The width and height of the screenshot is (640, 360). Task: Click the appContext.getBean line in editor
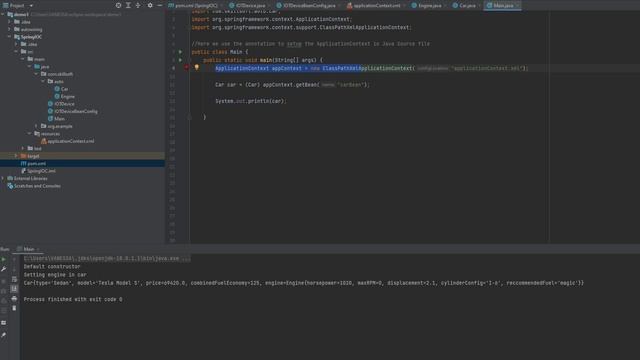(x=292, y=85)
